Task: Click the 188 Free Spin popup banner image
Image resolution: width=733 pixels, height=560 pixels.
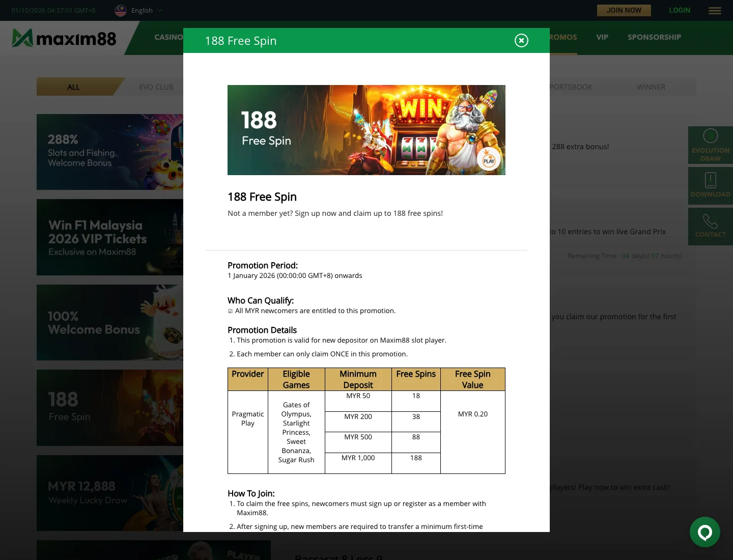Action: coord(366,130)
